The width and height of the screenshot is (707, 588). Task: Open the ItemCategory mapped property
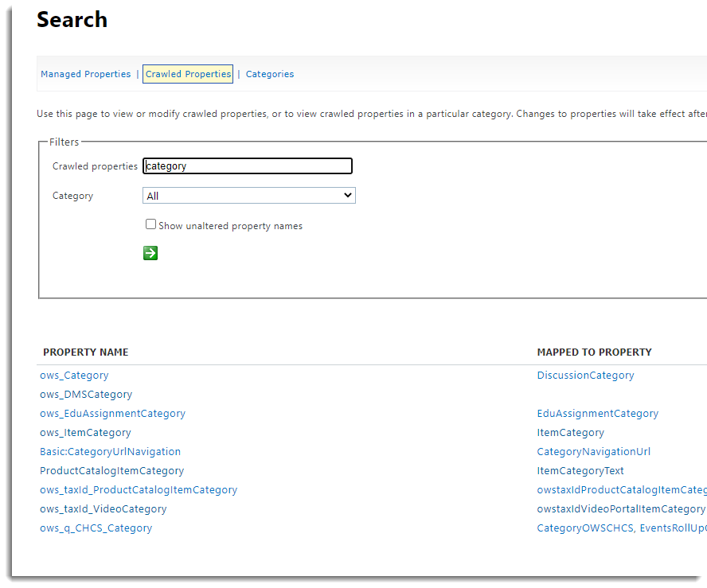[571, 433]
